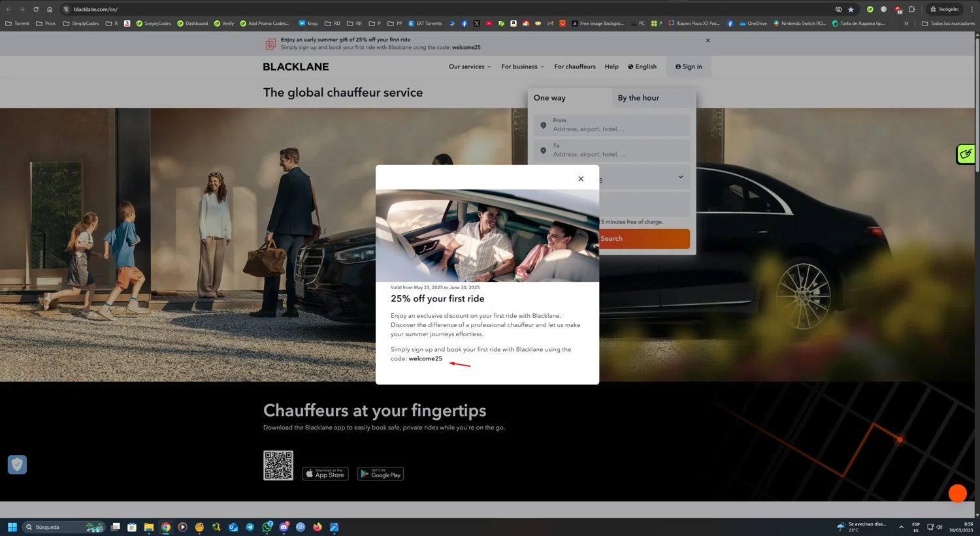Open the Torrent bookmark folder
The height and width of the screenshot is (536, 980).
(17, 24)
